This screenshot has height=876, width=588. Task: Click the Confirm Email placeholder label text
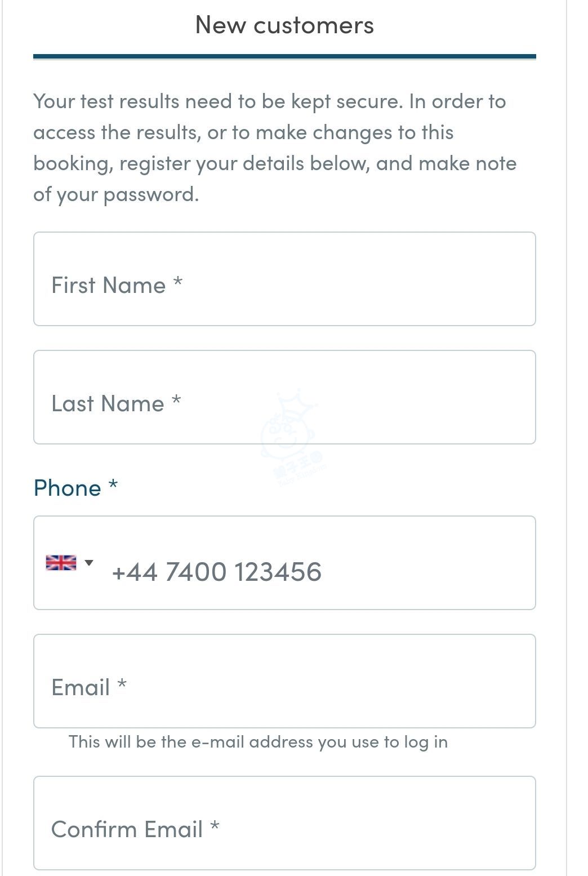(x=127, y=829)
